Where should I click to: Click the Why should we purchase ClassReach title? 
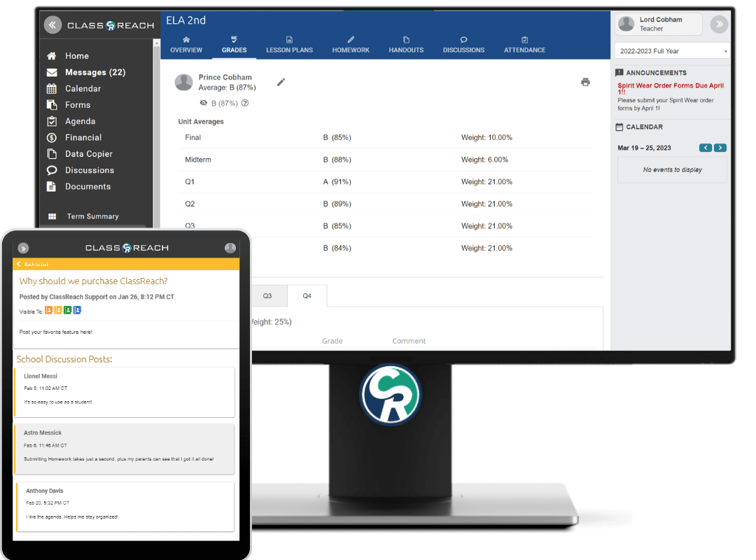[94, 281]
